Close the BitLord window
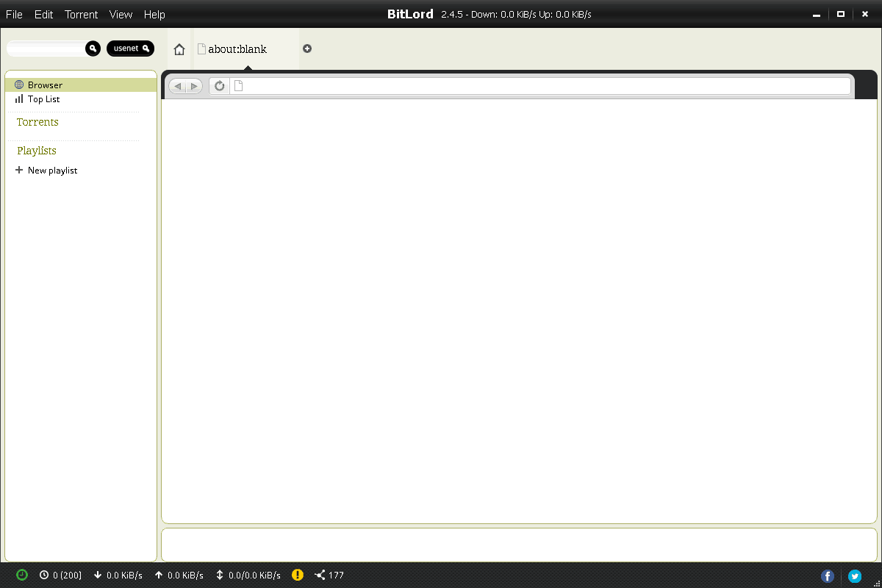 point(864,15)
